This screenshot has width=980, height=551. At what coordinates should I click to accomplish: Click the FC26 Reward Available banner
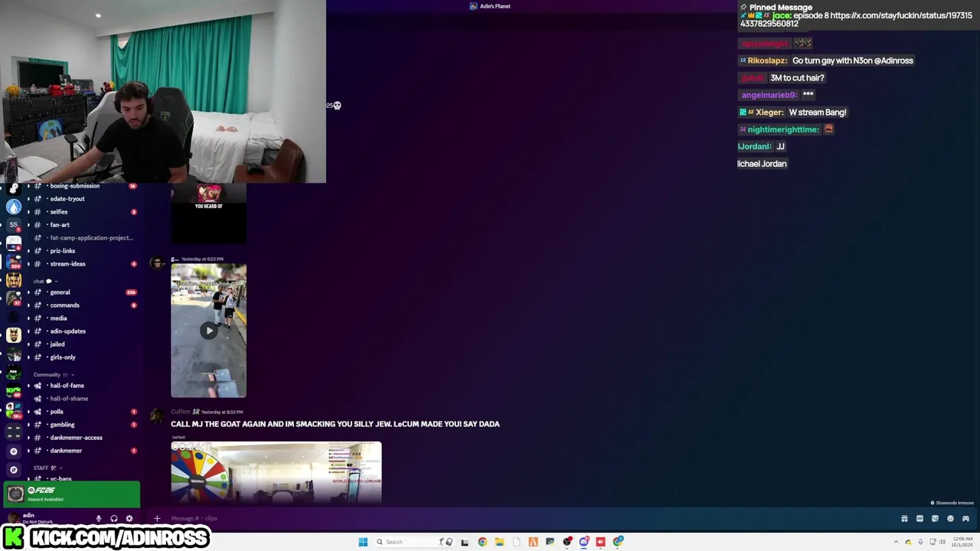72,494
